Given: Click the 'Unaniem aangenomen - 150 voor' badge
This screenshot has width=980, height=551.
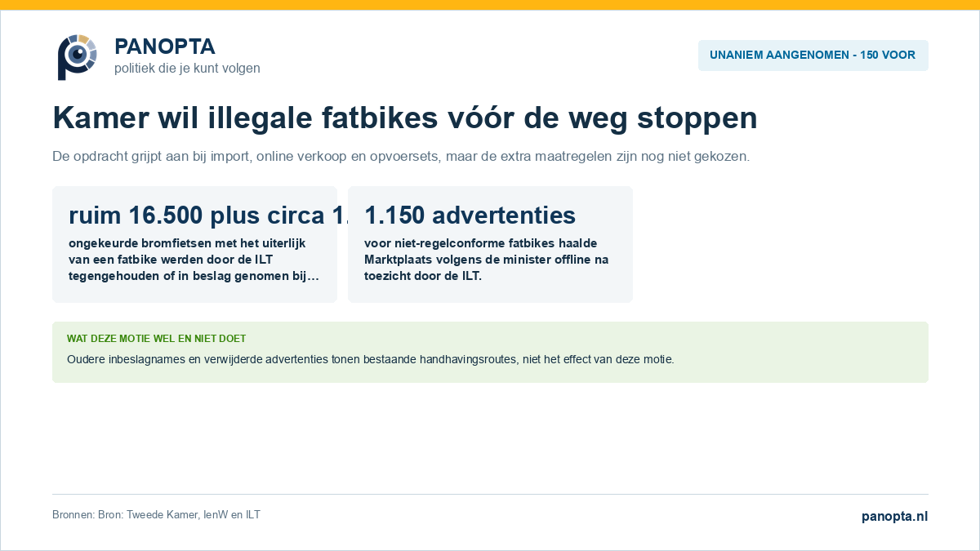Looking at the screenshot, I should point(813,56).
